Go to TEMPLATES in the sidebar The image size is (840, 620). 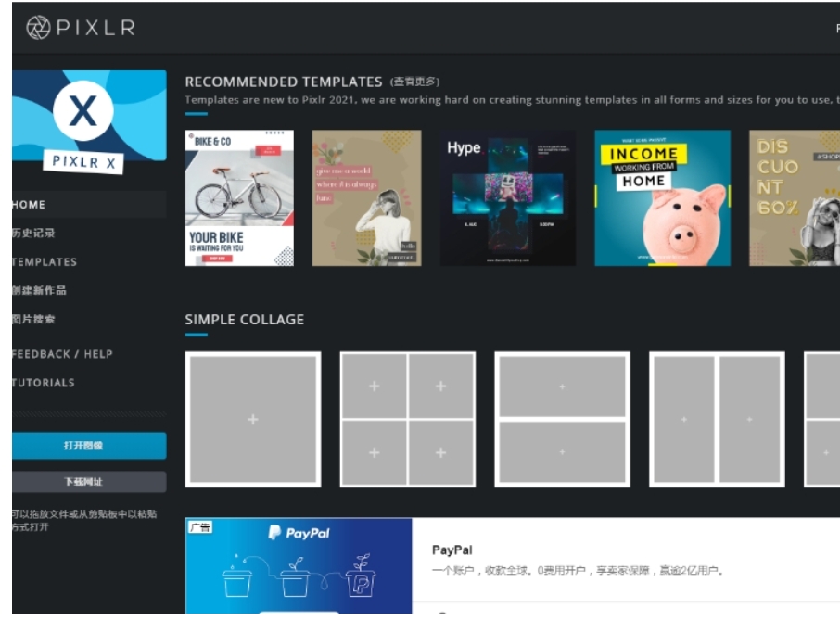coord(45,262)
